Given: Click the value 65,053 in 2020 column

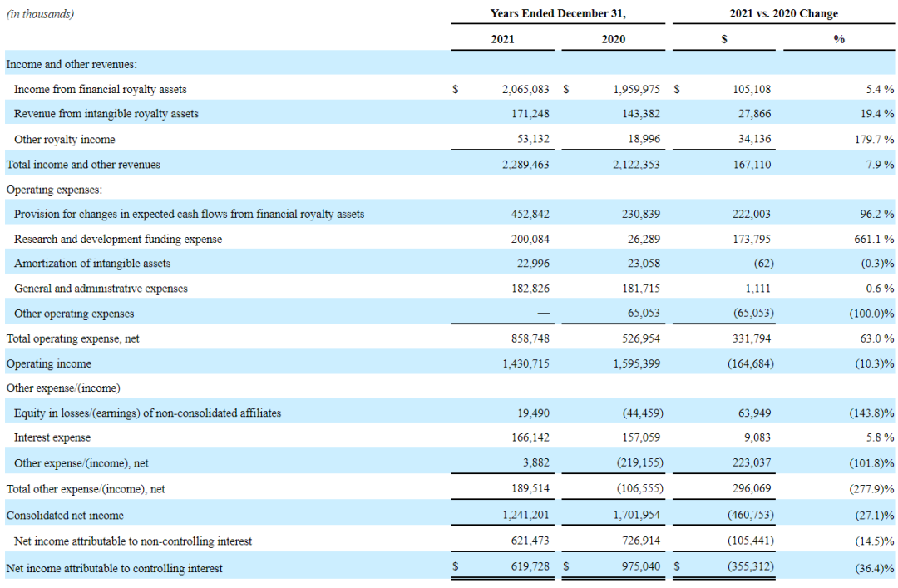Looking at the screenshot, I should coord(644,314).
